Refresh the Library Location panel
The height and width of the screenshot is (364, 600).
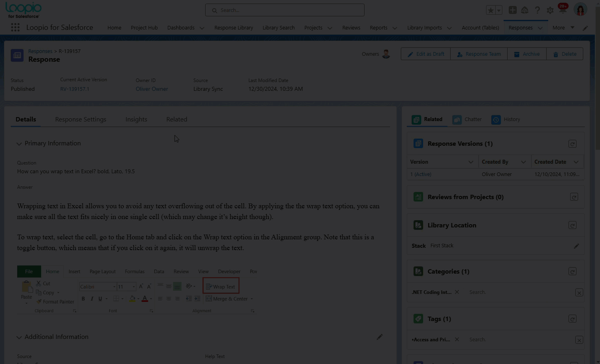click(573, 225)
